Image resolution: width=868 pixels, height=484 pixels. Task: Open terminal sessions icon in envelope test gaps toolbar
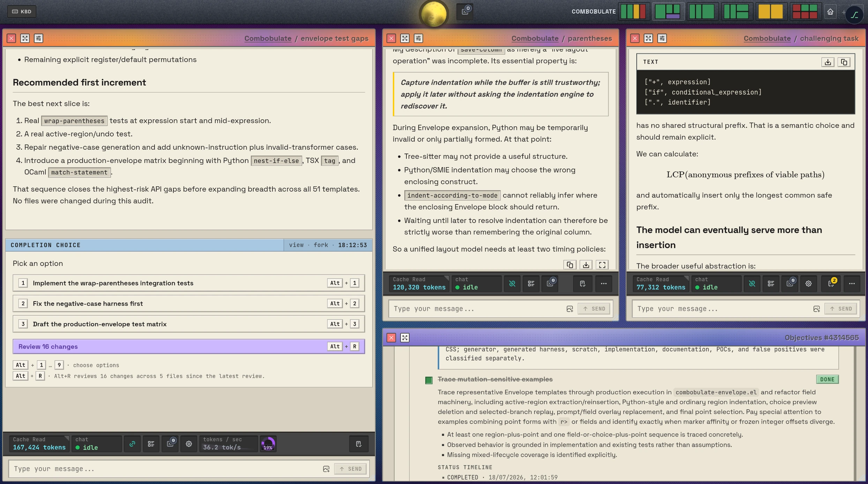point(170,444)
